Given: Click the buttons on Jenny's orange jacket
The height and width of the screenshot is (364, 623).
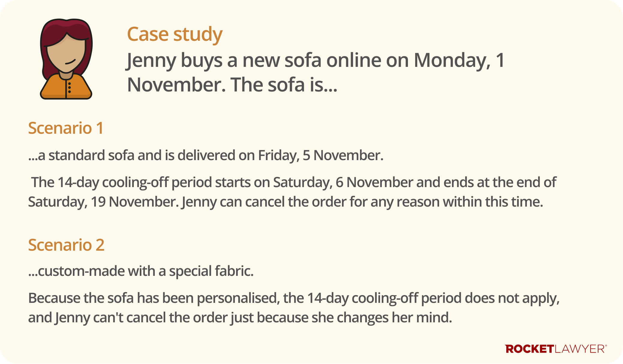Looking at the screenshot, I should click(70, 87).
